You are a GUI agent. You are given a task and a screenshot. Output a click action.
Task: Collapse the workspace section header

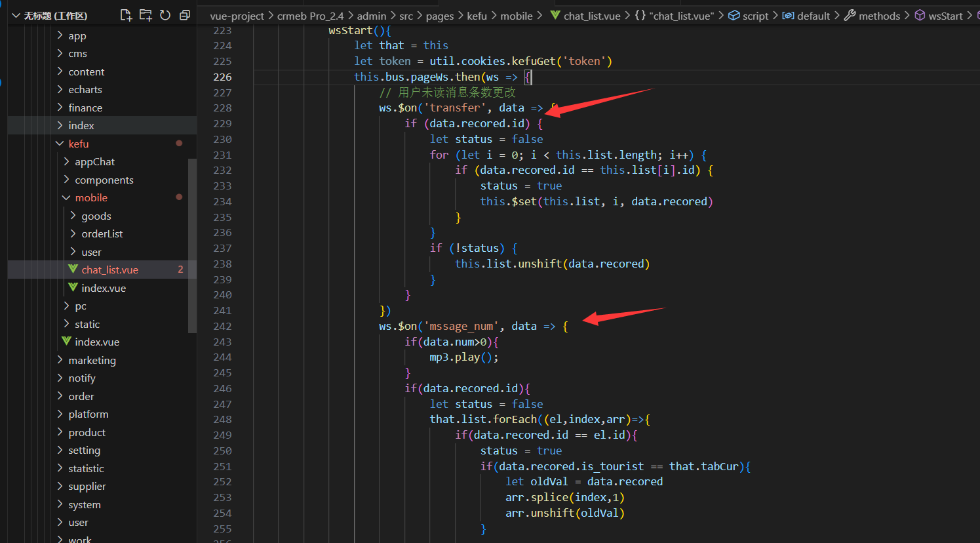coord(16,15)
